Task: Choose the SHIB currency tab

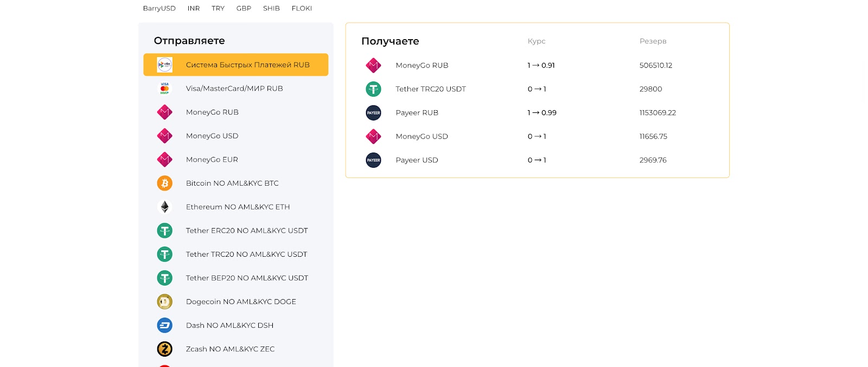Action: pos(271,8)
